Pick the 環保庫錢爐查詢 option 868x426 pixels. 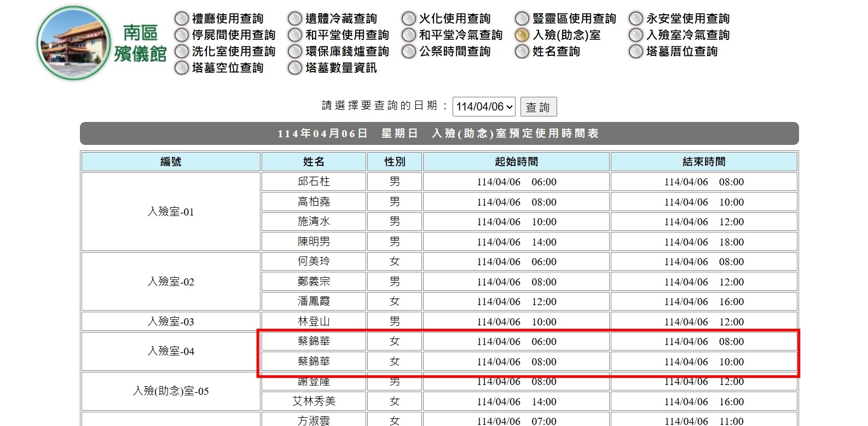coord(295,51)
